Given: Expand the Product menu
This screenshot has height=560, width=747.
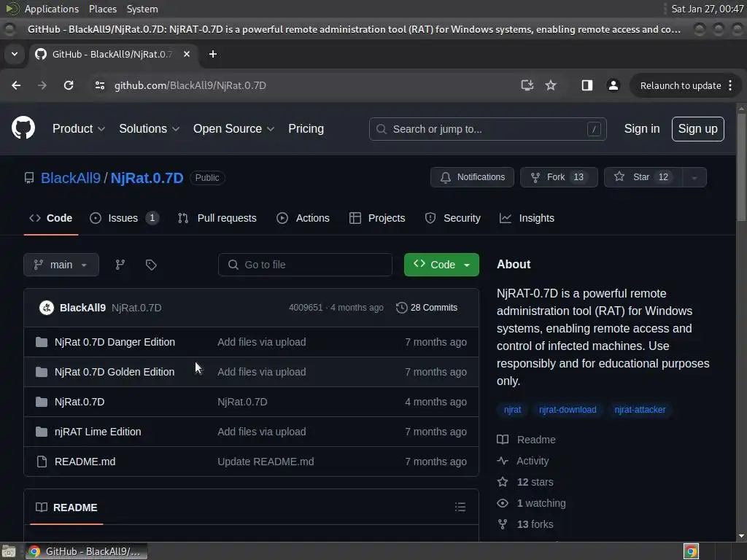Looking at the screenshot, I should (79, 128).
